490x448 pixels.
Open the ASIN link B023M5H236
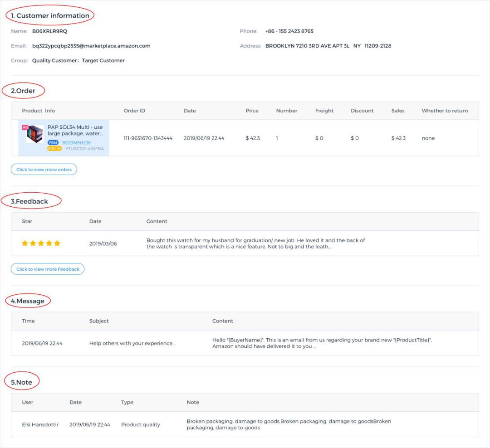point(76,142)
